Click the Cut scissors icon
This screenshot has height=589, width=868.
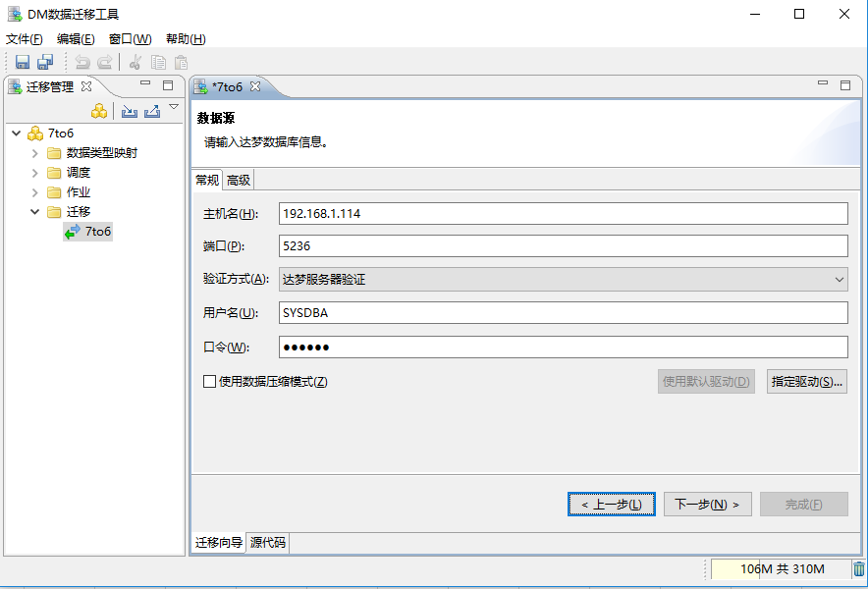(136, 62)
